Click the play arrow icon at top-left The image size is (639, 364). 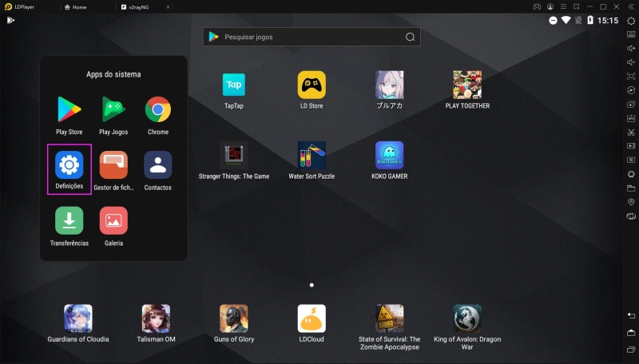point(10,20)
